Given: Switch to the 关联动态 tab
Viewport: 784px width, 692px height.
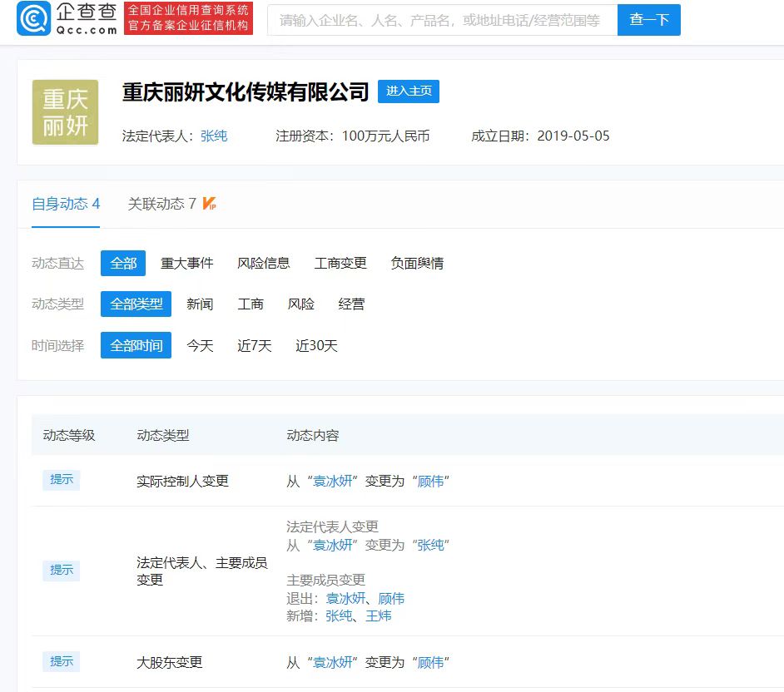Looking at the screenshot, I should (x=162, y=204).
